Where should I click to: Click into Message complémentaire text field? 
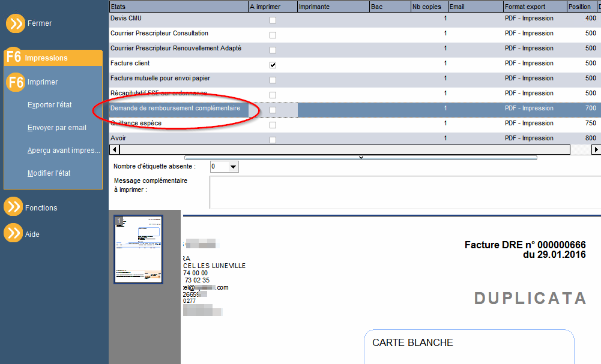pos(405,192)
